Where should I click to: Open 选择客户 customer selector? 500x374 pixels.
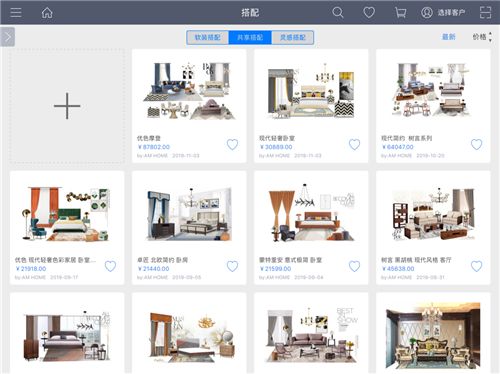(451, 13)
